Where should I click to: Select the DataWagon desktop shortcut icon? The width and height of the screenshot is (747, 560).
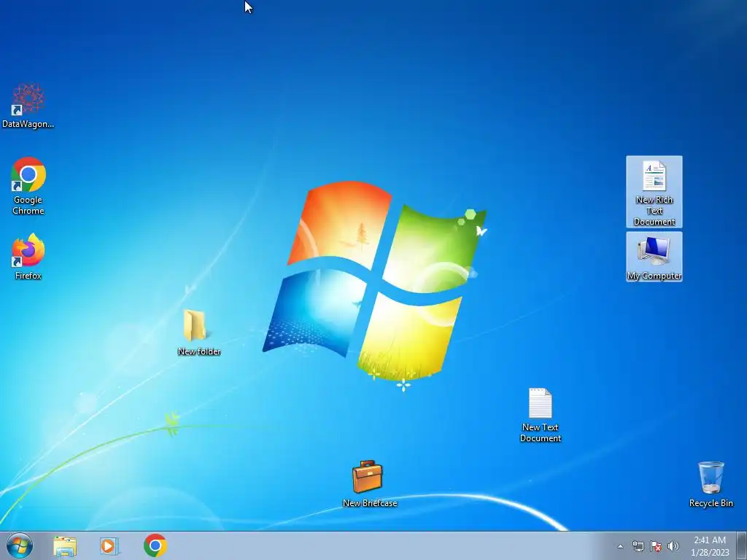point(28,98)
